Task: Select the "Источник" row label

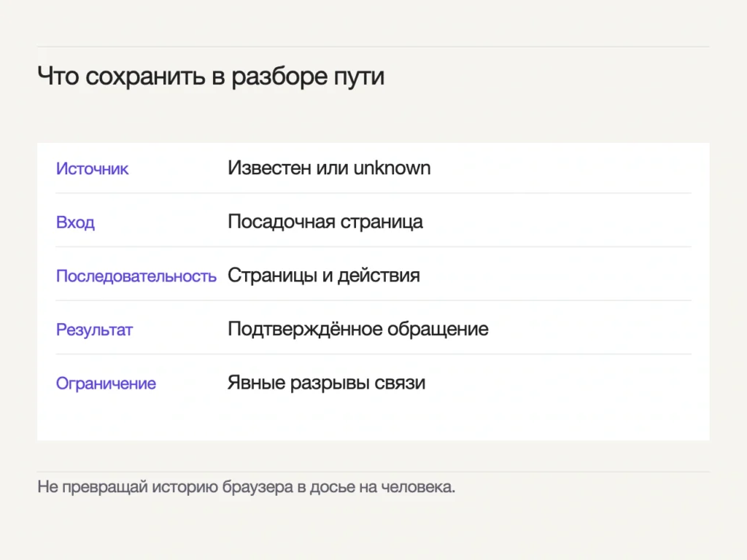Action: coord(92,168)
